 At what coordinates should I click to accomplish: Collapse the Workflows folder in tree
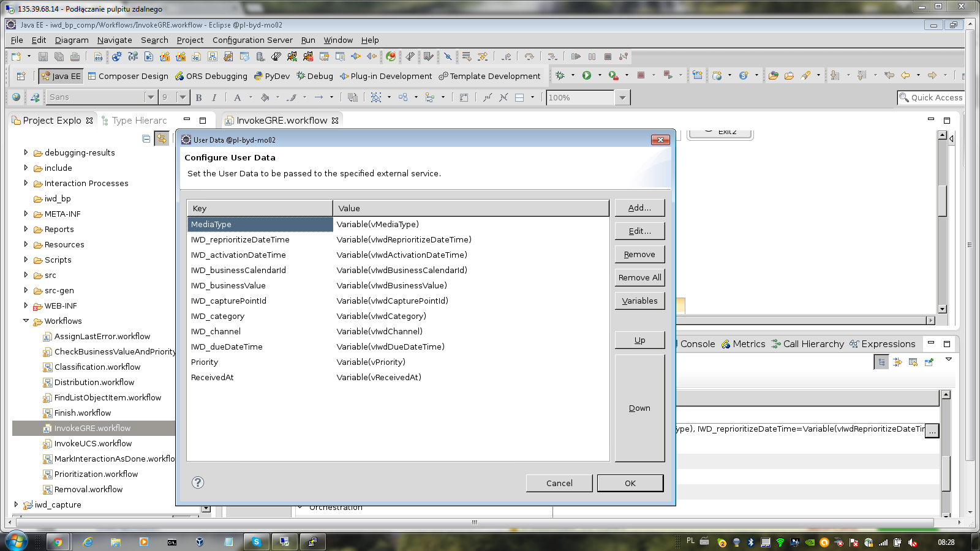tap(26, 321)
